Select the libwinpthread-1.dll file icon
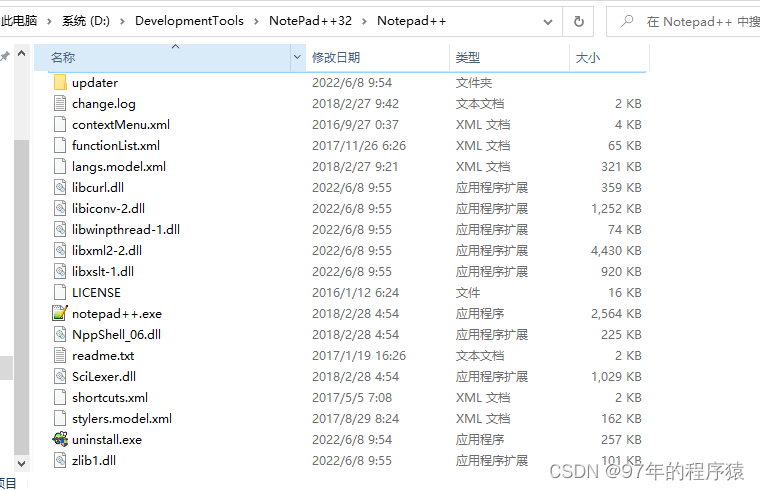The image size is (760, 490). coord(60,229)
